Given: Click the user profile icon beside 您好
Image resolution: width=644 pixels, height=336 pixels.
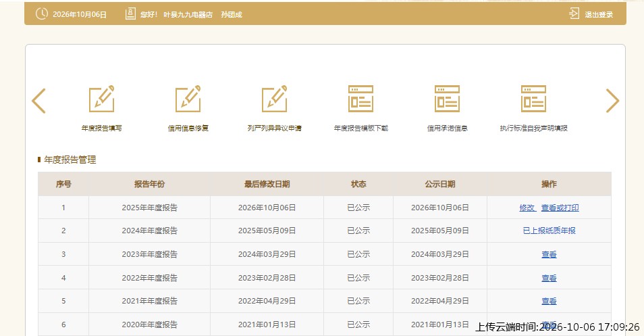Looking at the screenshot, I should coord(130,14).
